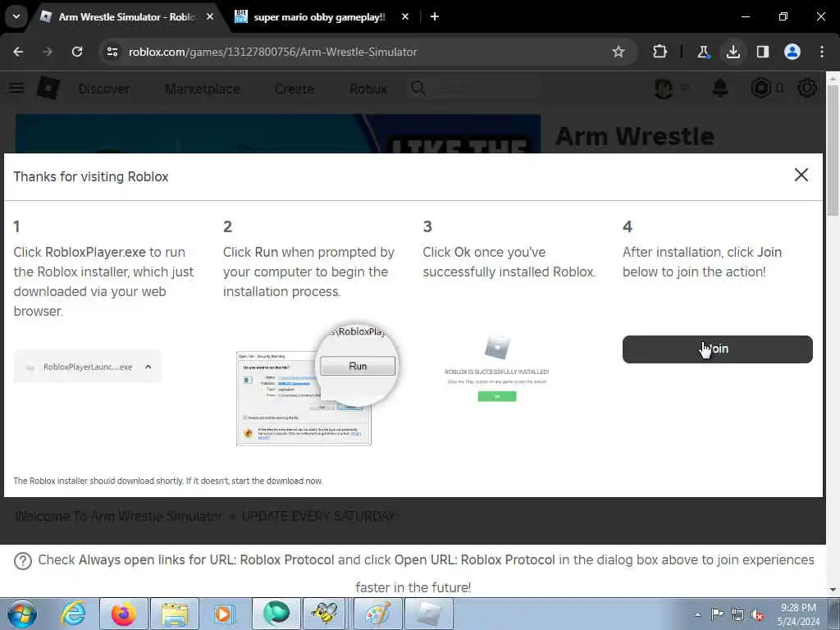This screenshot has width=840, height=630.
Task: Open the Downloads icon in toolbar
Action: click(x=733, y=52)
